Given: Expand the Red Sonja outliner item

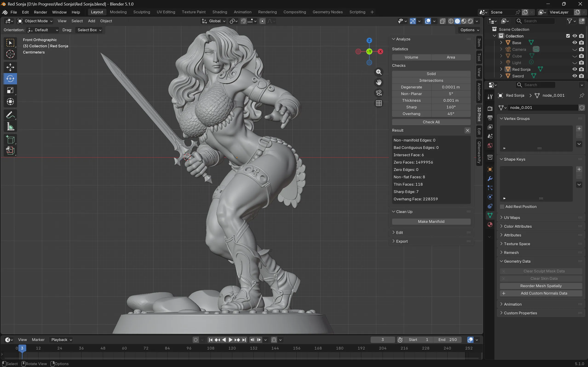Looking at the screenshot, I should pos(501,69).
